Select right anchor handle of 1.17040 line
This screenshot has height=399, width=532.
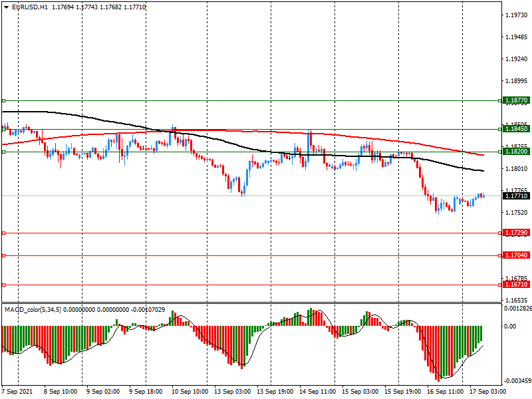pos(500,255)
